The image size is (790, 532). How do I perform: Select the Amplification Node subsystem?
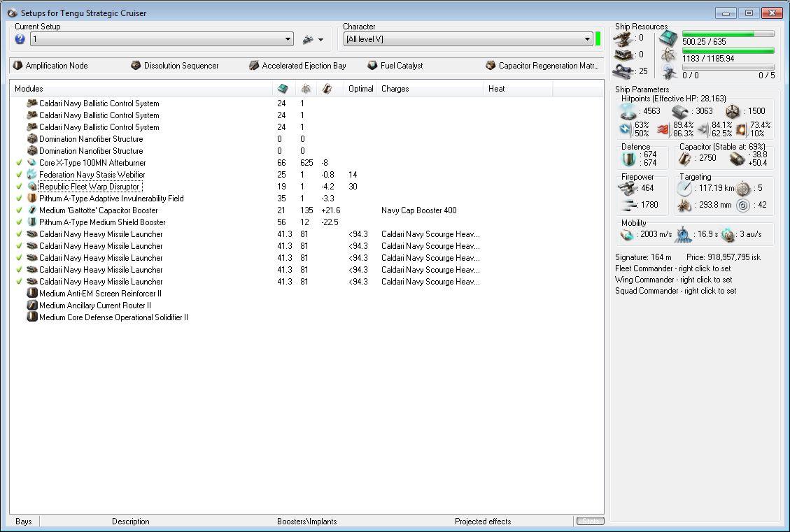pyautogui.click(x=50, y=66)
